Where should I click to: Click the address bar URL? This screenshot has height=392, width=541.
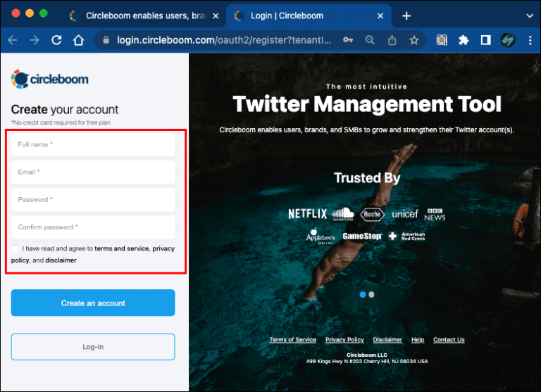pos(224,40)
